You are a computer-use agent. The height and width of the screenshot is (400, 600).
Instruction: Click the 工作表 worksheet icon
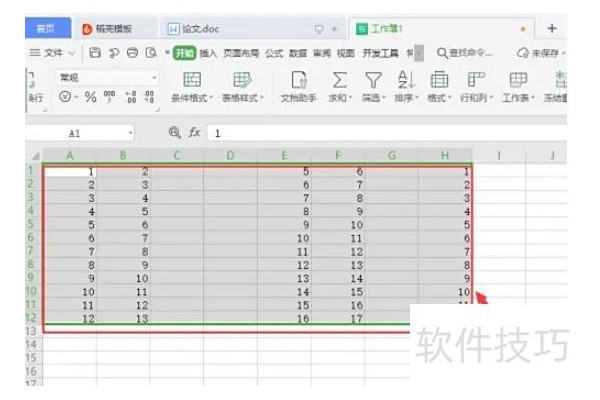518,80
